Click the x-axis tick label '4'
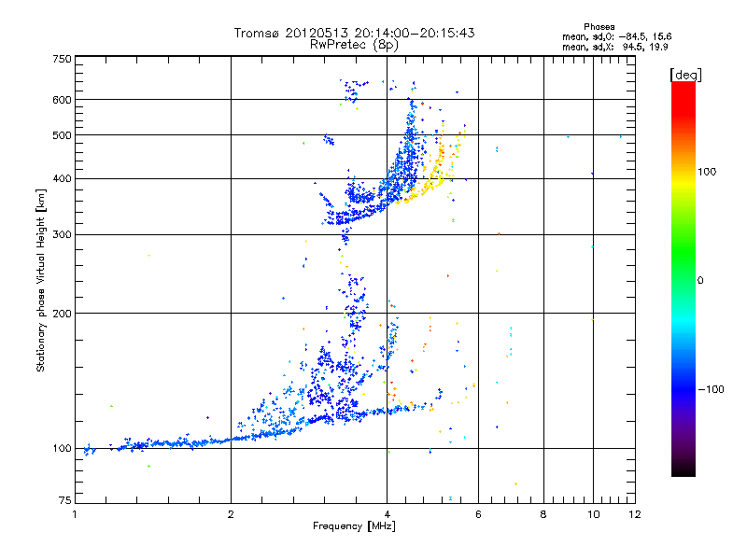The width and height of the screenshot is (747, 560). tap(387, 514)
